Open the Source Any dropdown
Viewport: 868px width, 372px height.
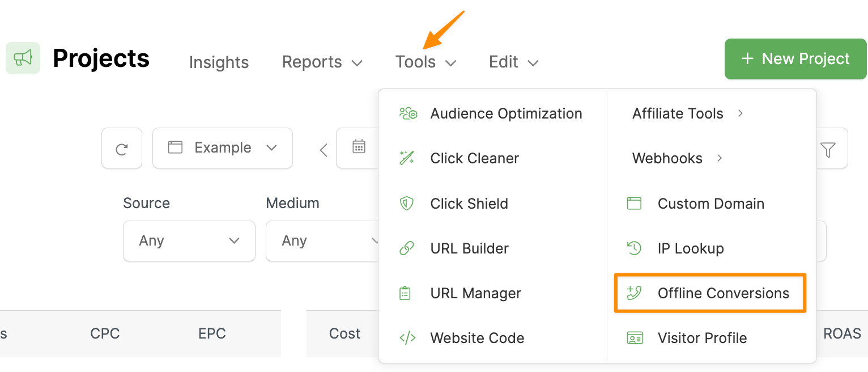click(189, 241)
